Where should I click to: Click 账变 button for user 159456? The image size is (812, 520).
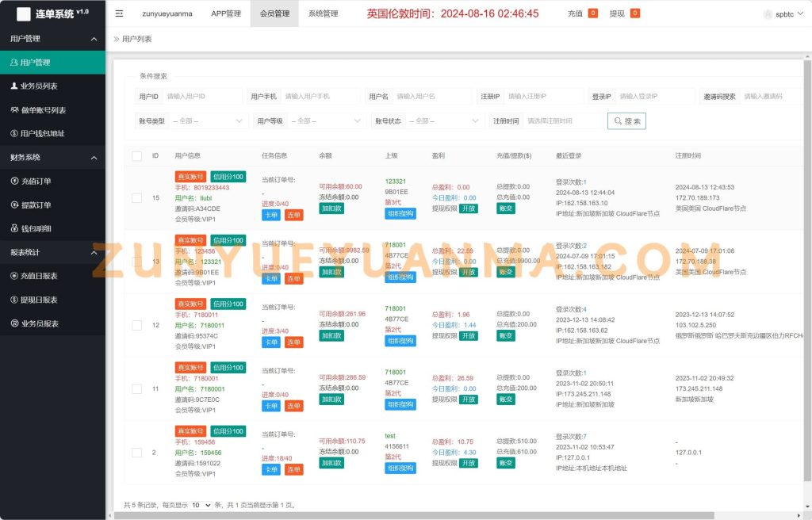coord(505,463)
